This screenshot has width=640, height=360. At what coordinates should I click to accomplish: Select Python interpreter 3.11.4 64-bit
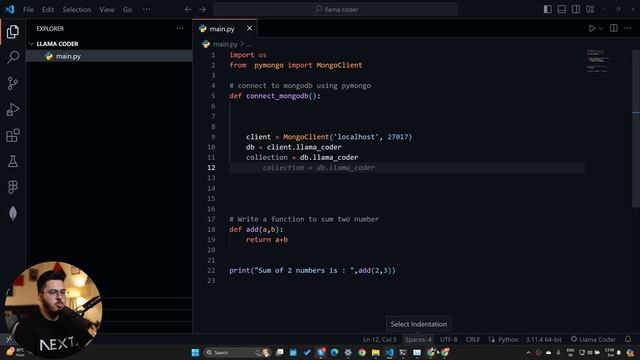click(543, 339)
